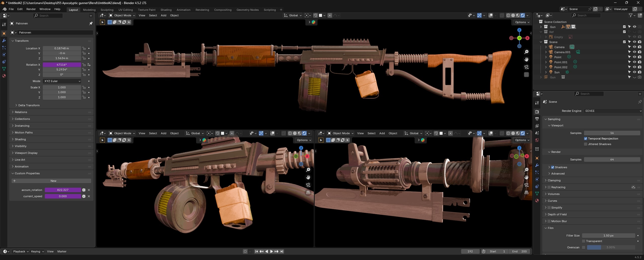Hide the Sun light in outliner
Viewport: 644px width, 260px height.
tap(634, 72)
